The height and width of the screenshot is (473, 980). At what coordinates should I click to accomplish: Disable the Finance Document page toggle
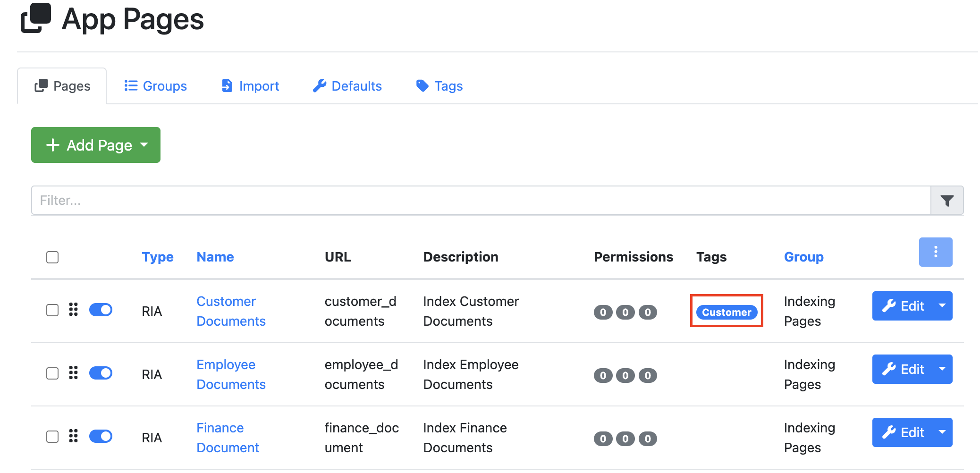click(x=101, y=436)
